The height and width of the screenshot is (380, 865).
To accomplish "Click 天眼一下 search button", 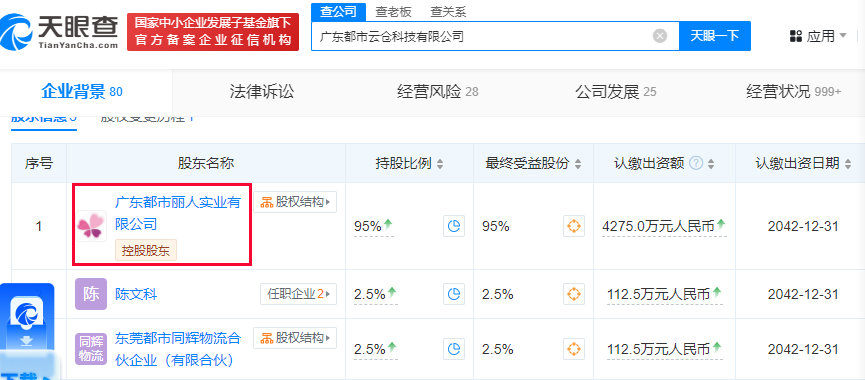I will [x=714, y=36].
